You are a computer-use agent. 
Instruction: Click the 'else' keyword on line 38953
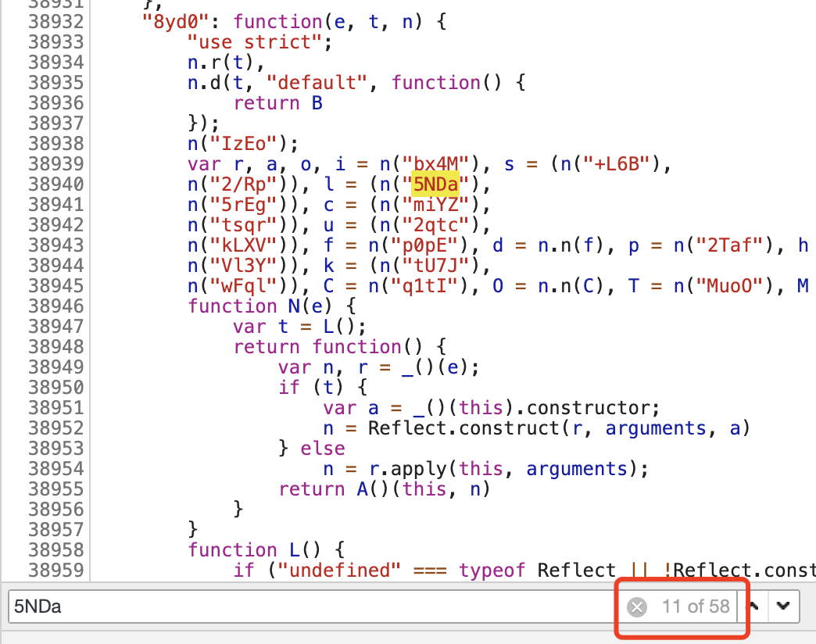point(323,449)
